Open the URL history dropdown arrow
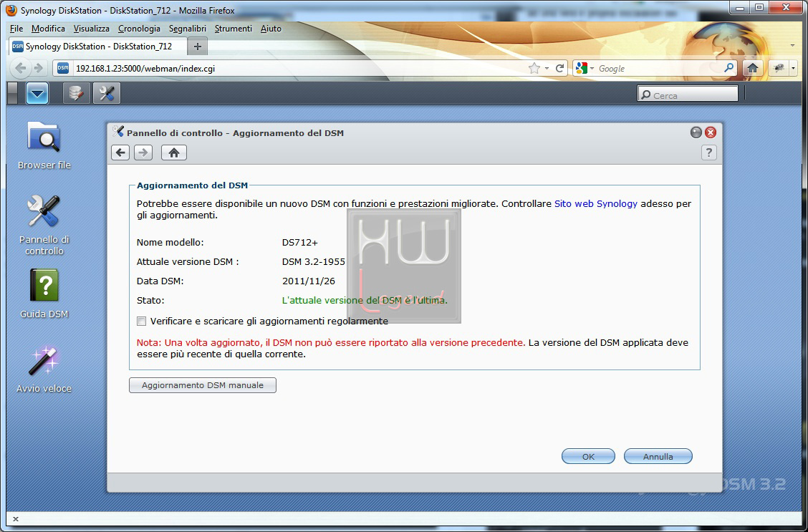808x532 pixels. 547,69
